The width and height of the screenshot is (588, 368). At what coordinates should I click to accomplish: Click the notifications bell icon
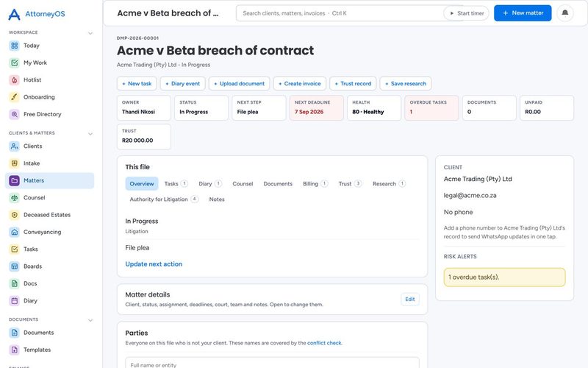click(x=564, y=13)
